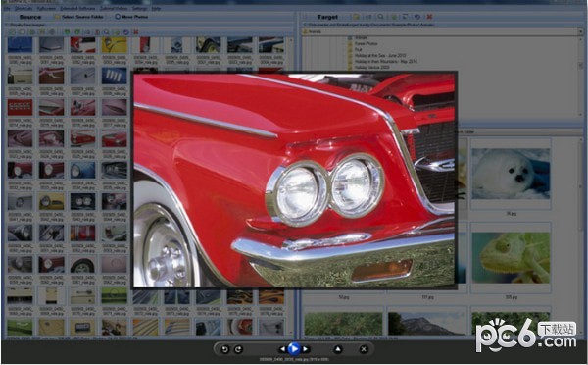Viewport: 588px width, 365px height.
Task: Select the Holiday Venice 2009 folder
Action: pos(371,67)
